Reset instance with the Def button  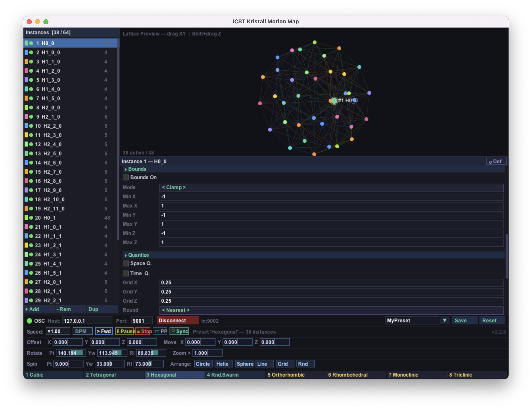(496, 161)
